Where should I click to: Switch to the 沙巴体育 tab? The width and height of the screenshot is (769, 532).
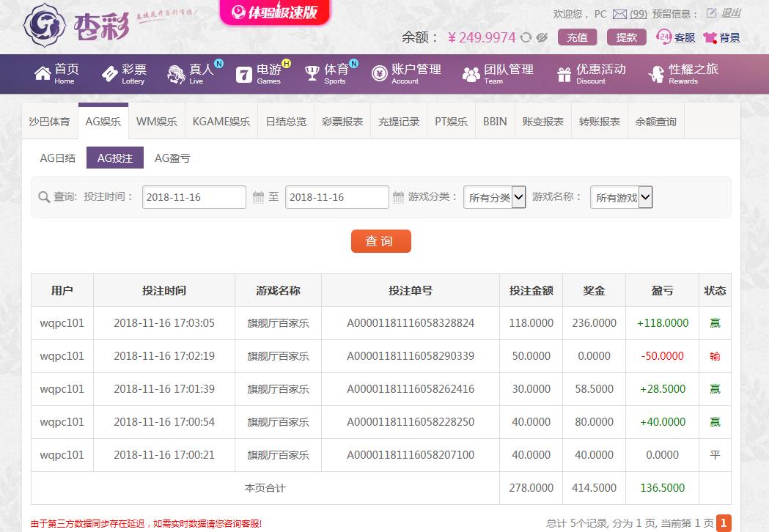click(x=50, y=122)
